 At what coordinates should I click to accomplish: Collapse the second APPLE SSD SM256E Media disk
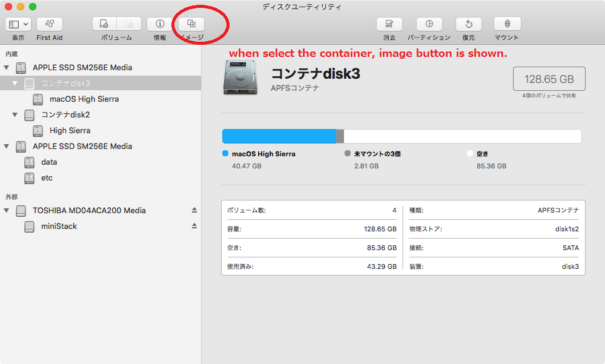7,147
